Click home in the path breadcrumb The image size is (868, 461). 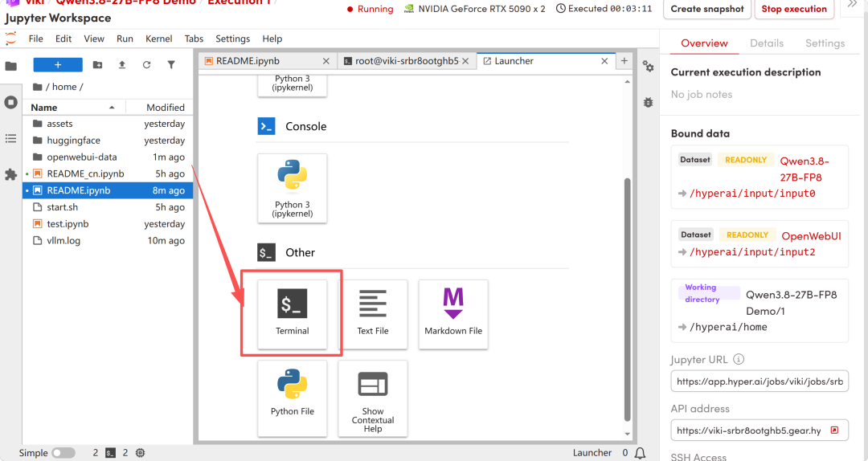point(64,87)
